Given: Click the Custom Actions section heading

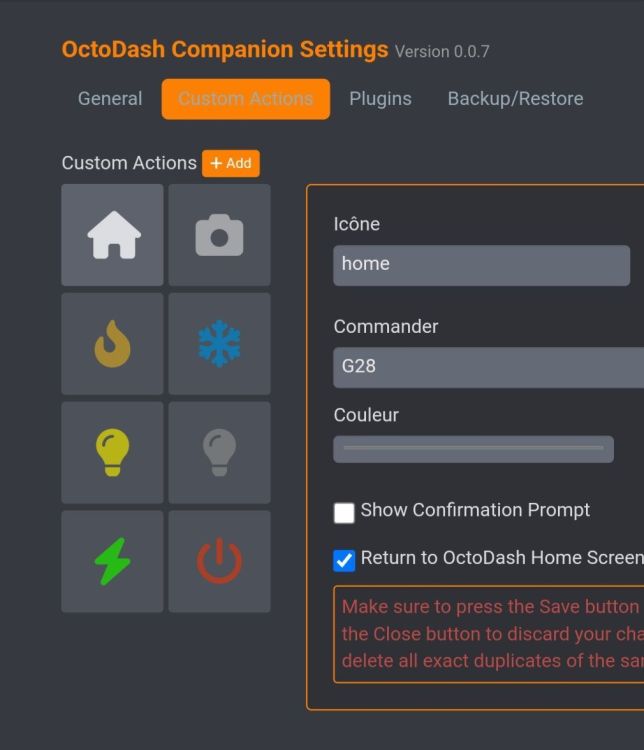Looking at the screenshot, I should (129, 163).
